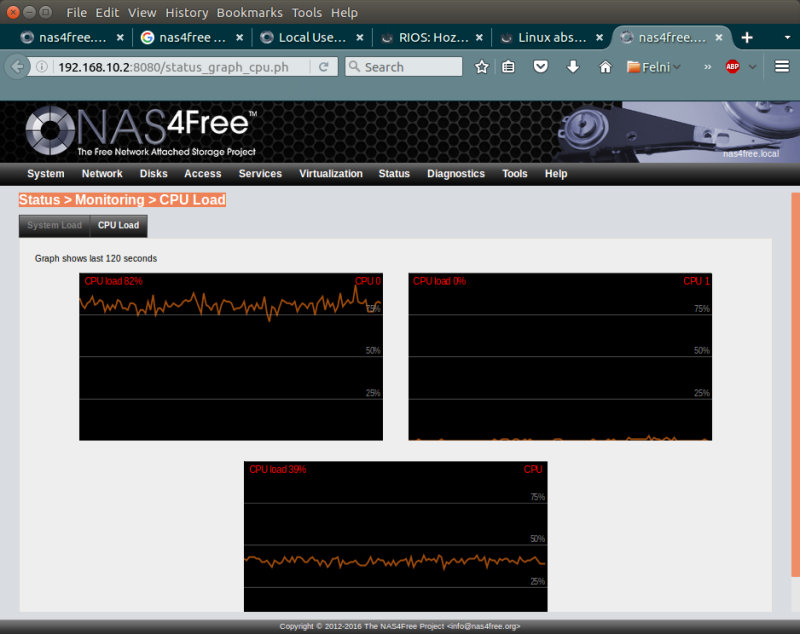Screen dimensions: 800x634
Task: Open NAS4Free Network menu
Action: pyautogui.click(x=102, y=173)
